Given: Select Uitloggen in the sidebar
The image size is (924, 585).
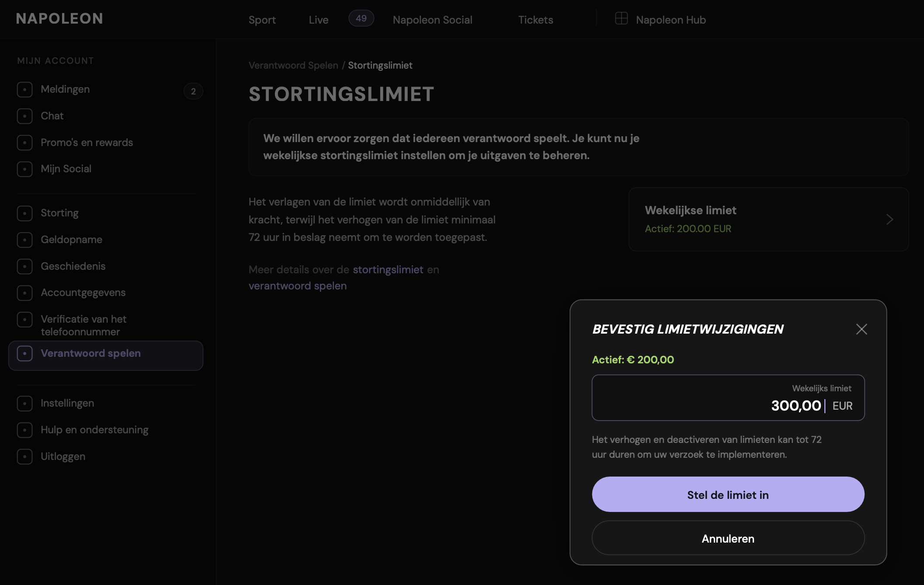Looking at the screenshot, I should 63,457.
